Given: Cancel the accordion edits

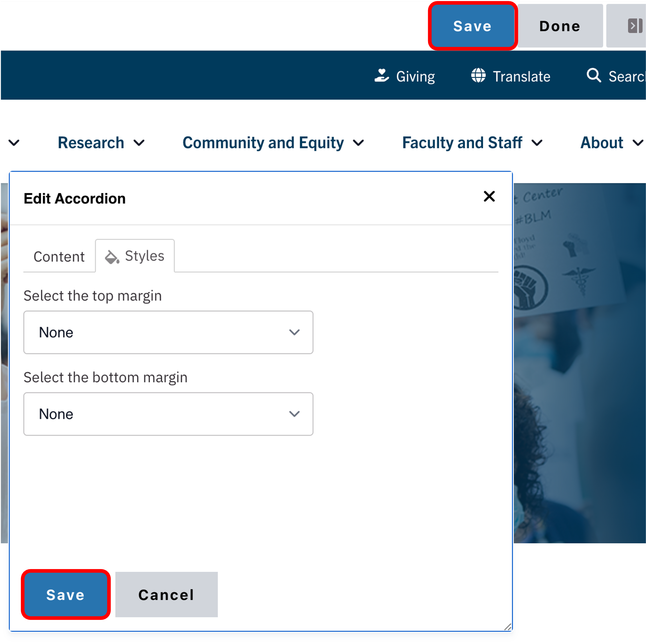Looking at the screenshot, I should click(166, 594).
